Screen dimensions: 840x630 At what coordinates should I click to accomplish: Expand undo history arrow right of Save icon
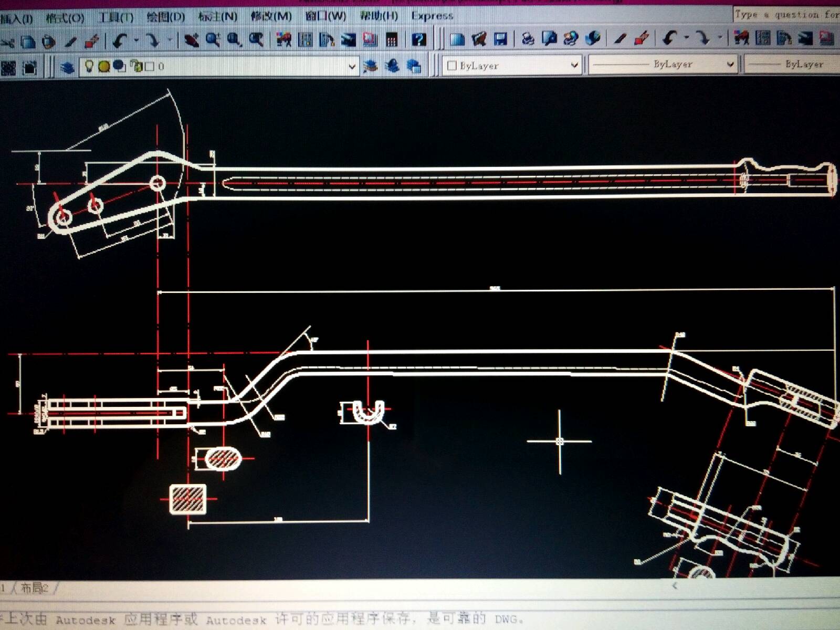(687, 38)
